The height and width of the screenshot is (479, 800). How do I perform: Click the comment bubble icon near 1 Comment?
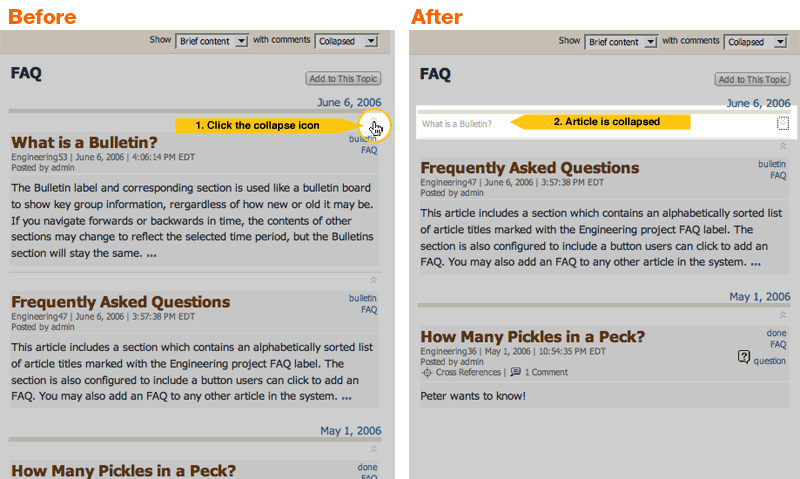coord(515,372)
